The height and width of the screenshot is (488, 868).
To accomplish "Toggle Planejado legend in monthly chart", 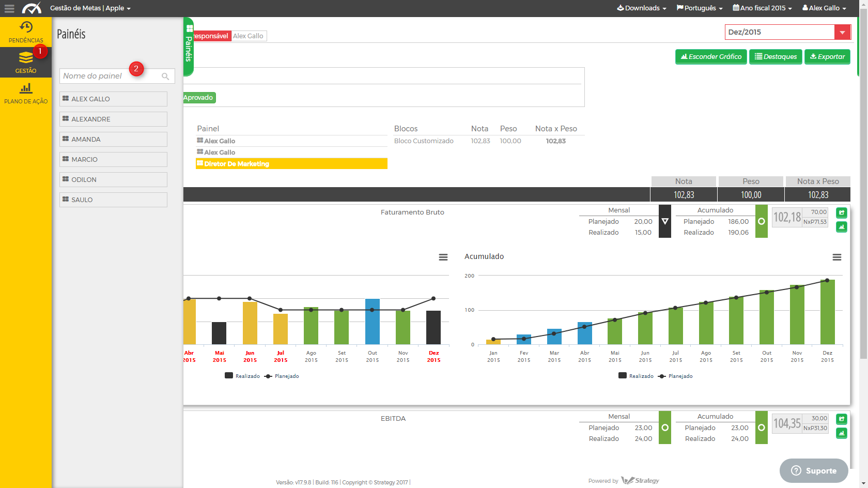I will click(x=282, y=376).
